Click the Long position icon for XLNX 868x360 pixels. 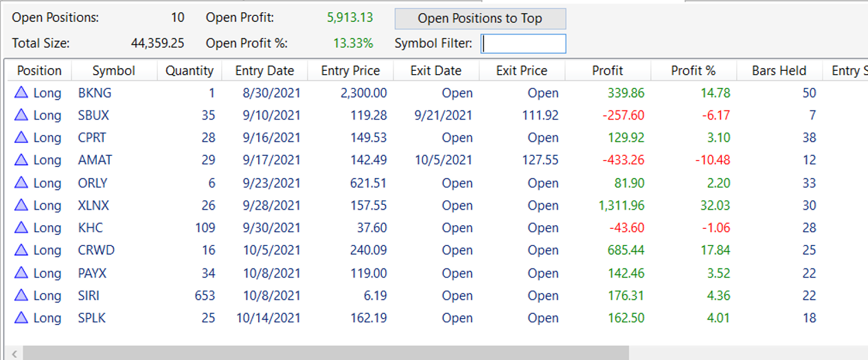click(21, 205)
